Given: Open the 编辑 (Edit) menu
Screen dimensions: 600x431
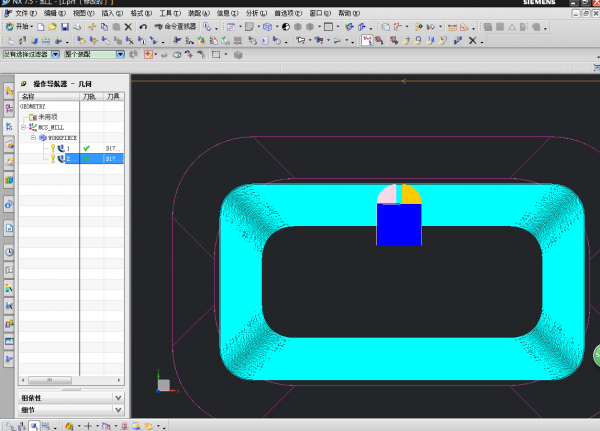Looking at the screenshot, I should pos(54,13).
